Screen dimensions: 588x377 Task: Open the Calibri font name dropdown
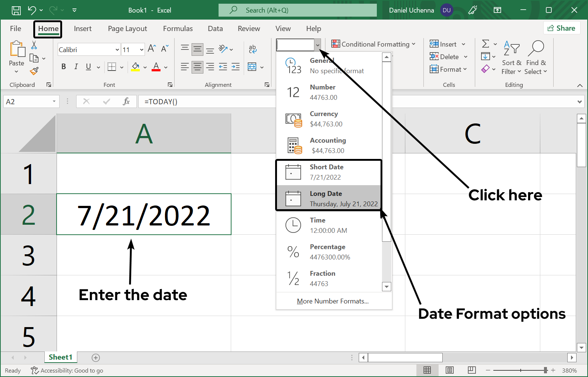[x=117, y=50]
